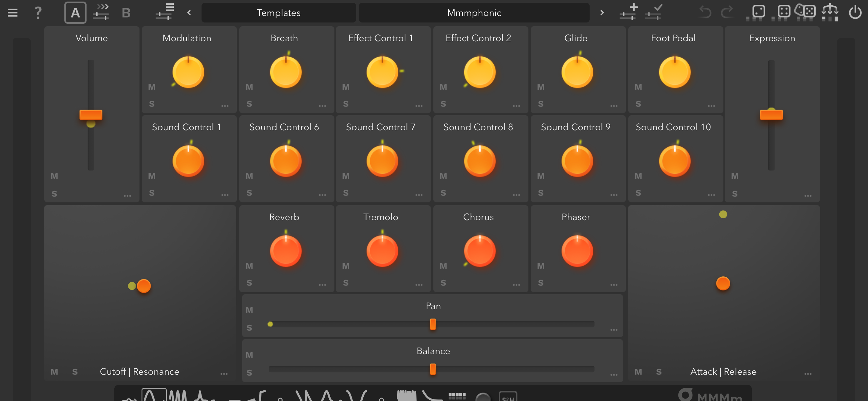The image size is (868, 401).
Task: Click the Volume fader handle
Action: (91, 115)
